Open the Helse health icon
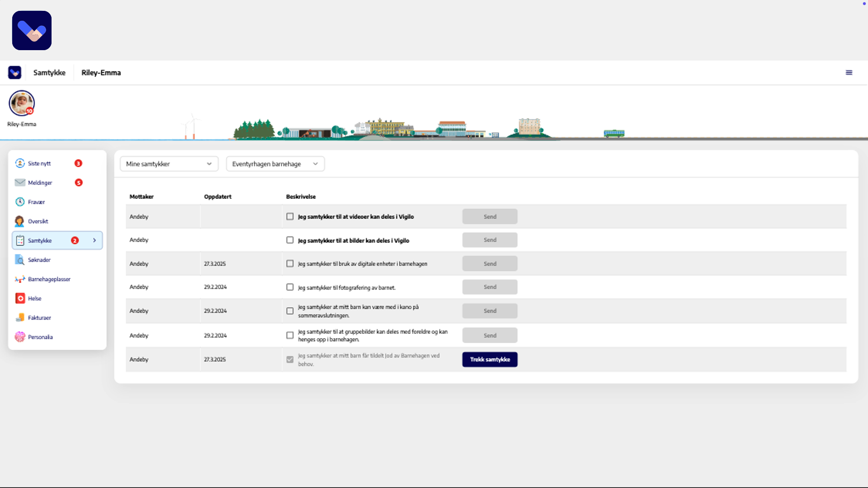This screenshot has width=868, height=488. pos(20,298)
